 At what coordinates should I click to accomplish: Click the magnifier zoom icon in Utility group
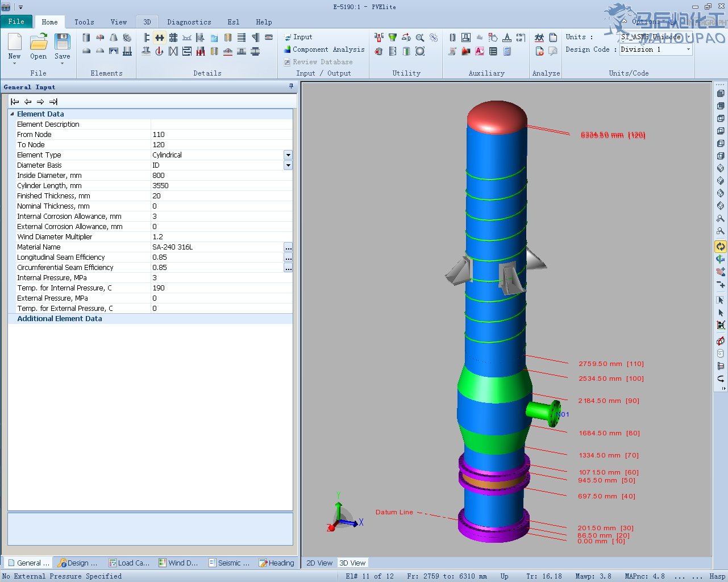coord(420,38)
